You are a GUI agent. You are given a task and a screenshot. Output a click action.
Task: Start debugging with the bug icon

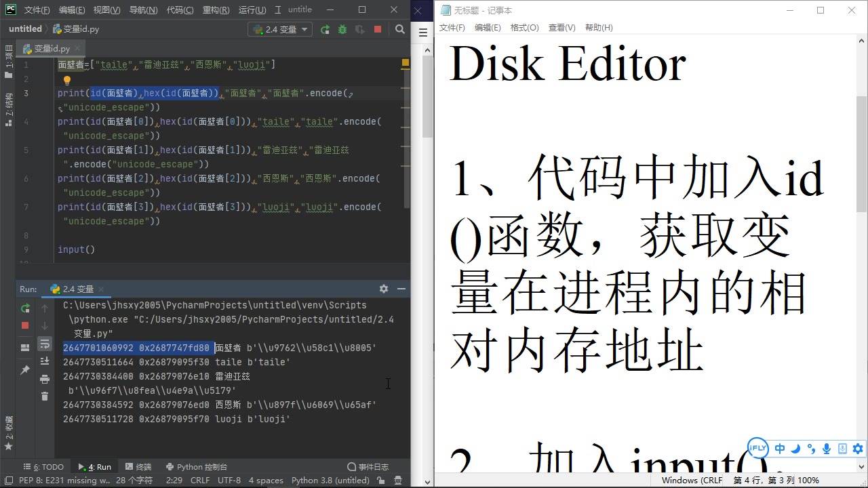point(342,30)
